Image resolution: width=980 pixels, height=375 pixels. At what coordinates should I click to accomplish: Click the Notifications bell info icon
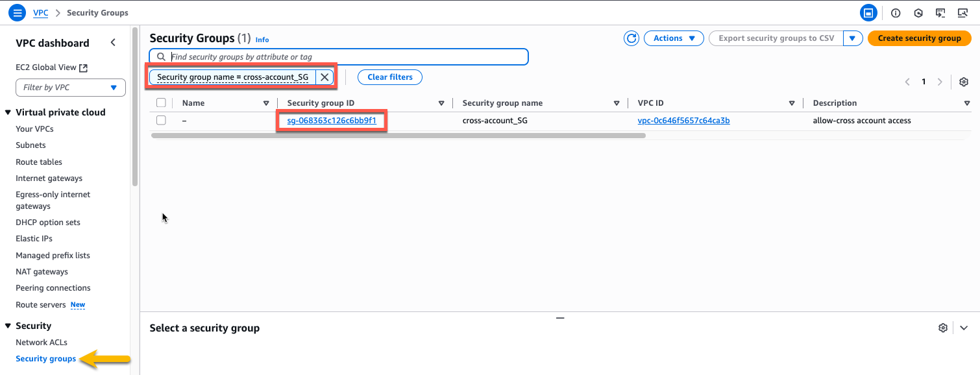click(x=896, y=12)
